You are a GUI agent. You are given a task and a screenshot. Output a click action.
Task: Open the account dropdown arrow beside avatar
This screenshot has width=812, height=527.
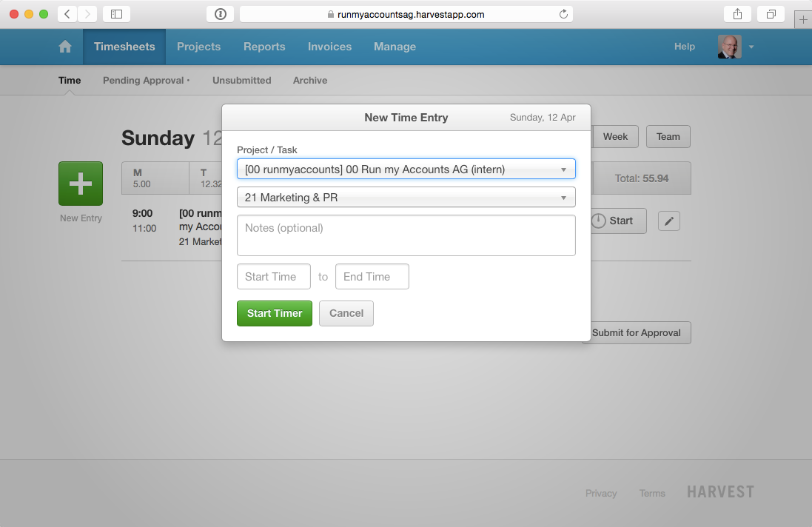click(751, 47)
